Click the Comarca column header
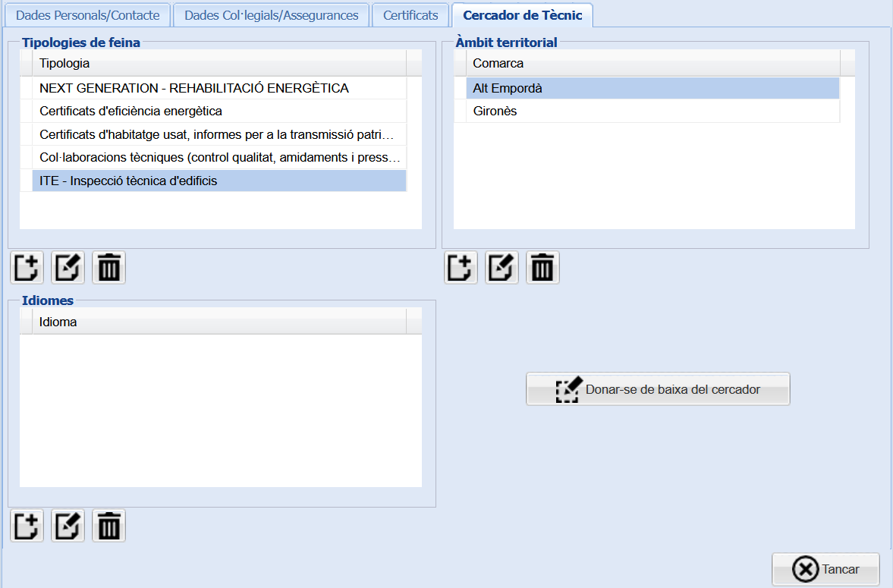Image resolution: width=893 pixels, height=588 pixels. [x=652, y=63]
